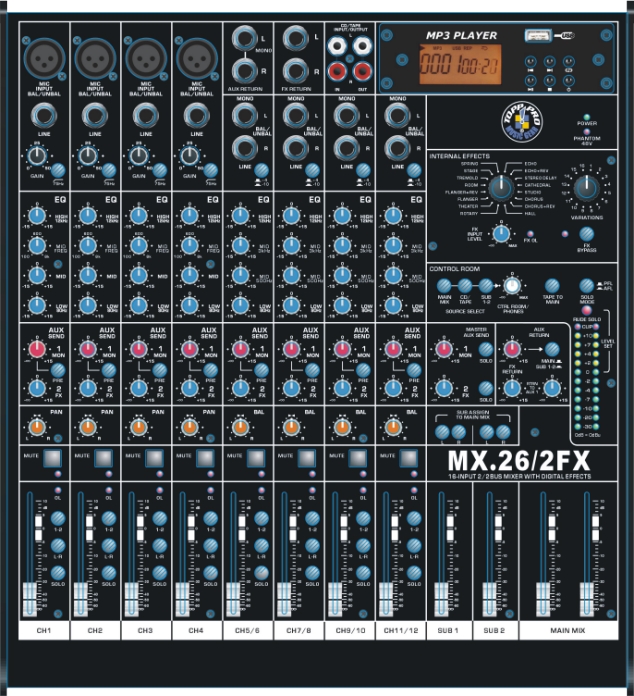
Task: Click the CH1 channel fader
Action: pyautogui.click(x=30, y=599)
